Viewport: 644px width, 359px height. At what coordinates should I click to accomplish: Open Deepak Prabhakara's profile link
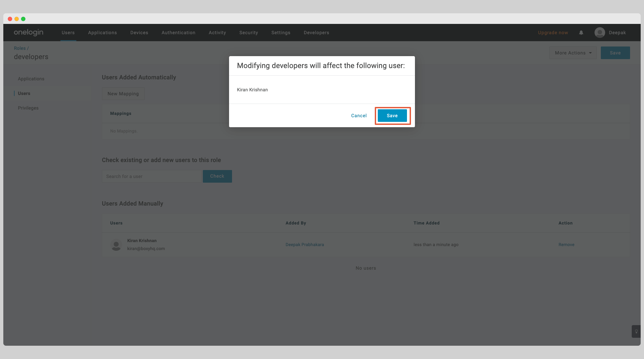tap(304, 244)
